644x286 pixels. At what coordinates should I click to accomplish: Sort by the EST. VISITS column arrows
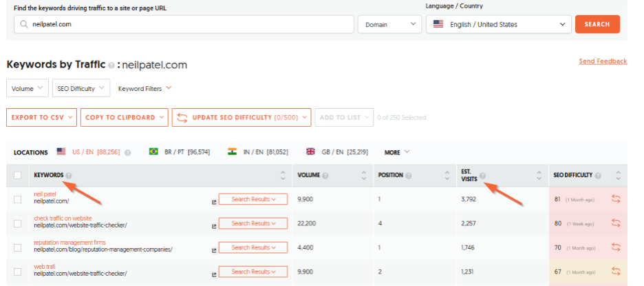click(539, 175)
